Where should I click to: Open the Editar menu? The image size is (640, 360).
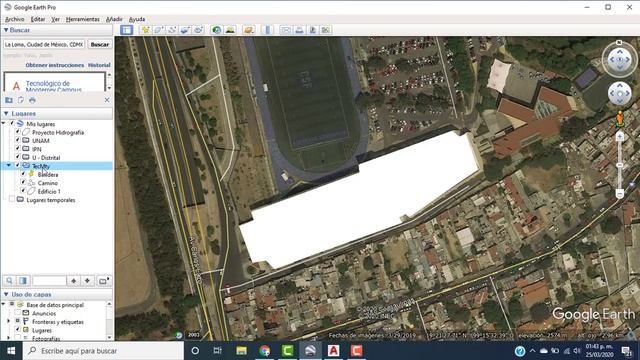tap(38, 19)
